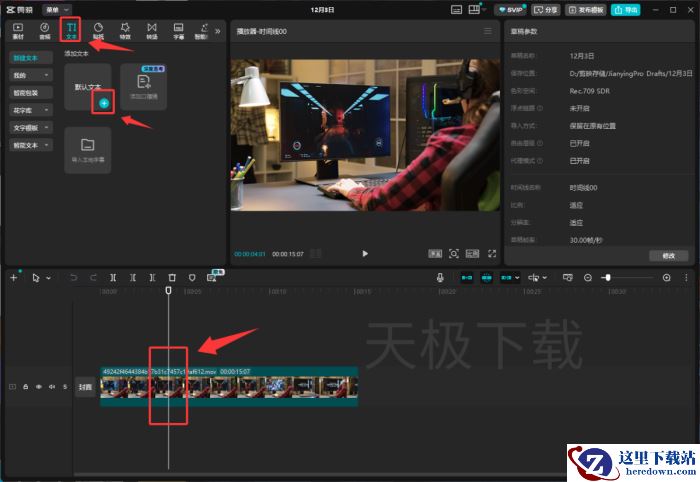
Task: Open the split icon dropdown arrow
Action: [x=545, y=278]
